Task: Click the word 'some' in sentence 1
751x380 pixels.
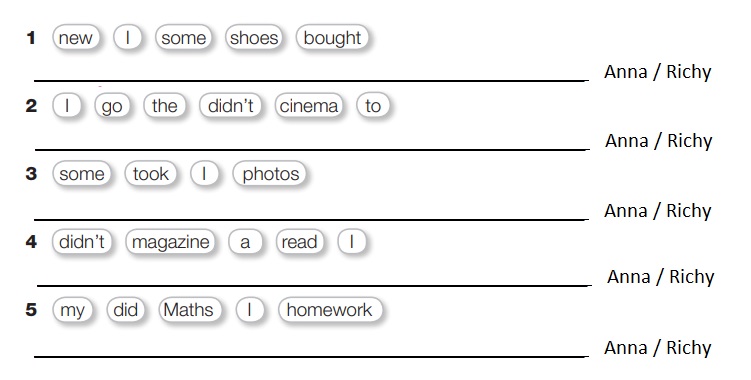Action: [183, 38]
